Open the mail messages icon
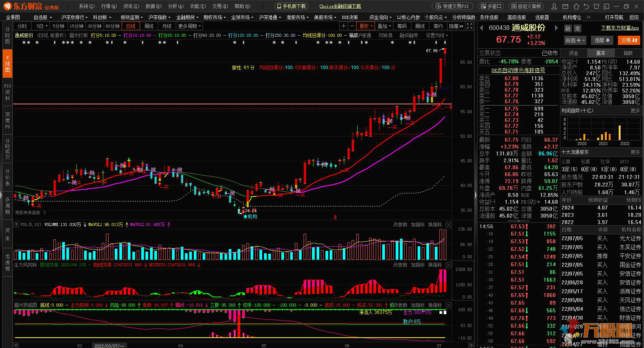 coord(565,7)
